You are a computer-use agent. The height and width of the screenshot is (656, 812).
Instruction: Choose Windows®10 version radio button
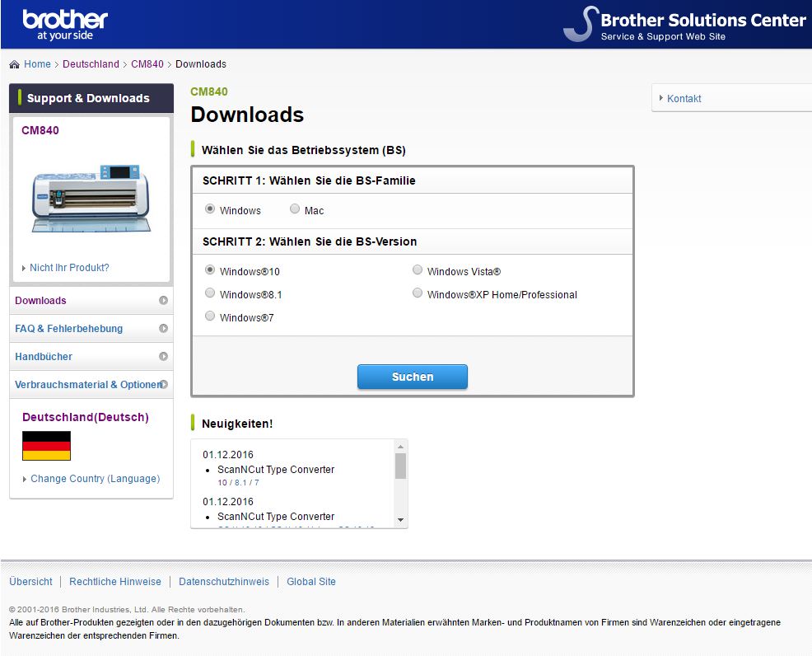[210, 270]
